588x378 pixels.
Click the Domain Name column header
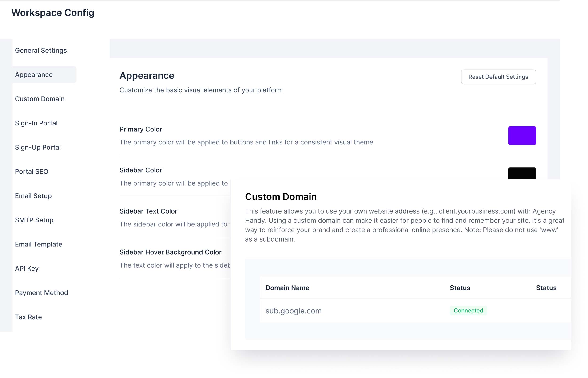click(x=287, y=288)
